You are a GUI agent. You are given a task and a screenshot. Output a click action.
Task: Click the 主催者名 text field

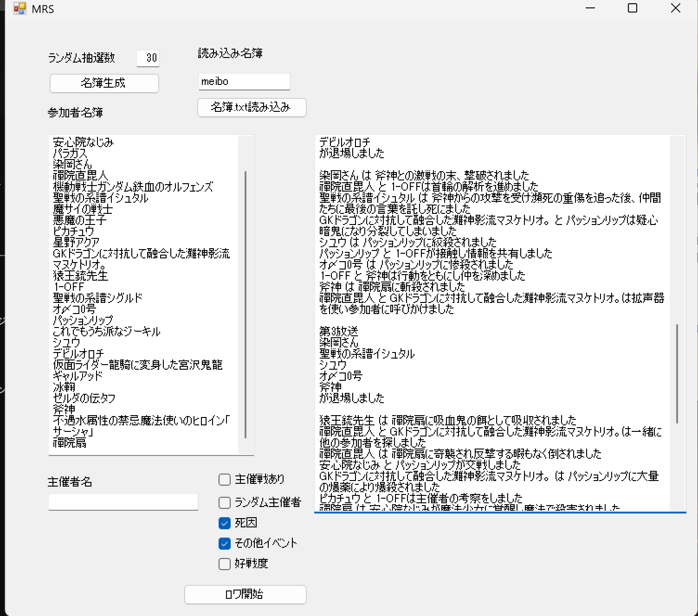pyautogui.click(x=123, y=502)
